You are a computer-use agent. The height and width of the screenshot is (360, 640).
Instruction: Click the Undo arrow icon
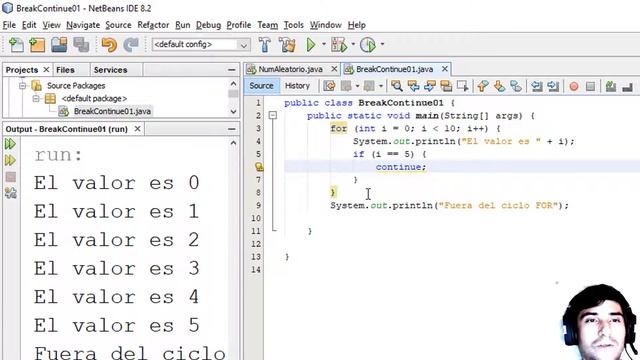pos(109,44)
